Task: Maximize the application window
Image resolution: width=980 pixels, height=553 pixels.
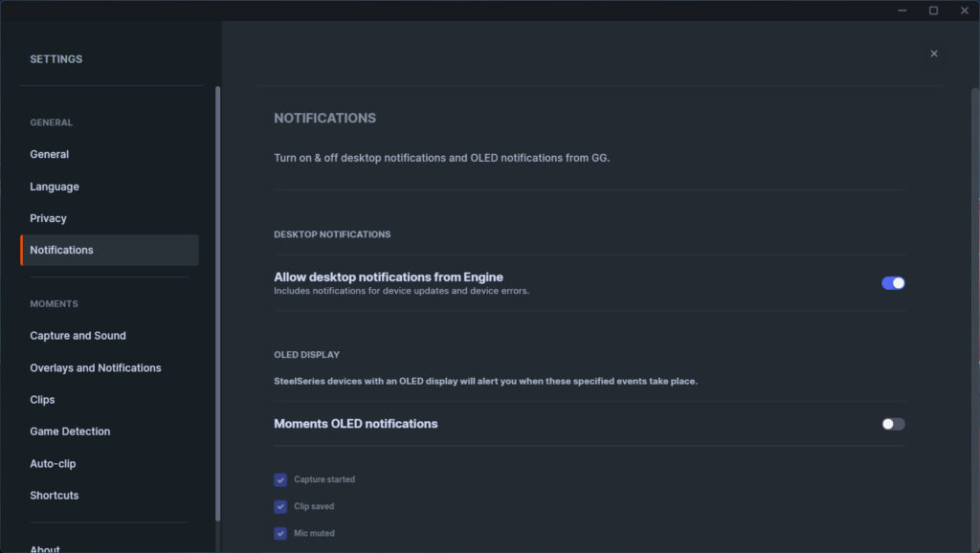Action: (x=933, y=11)
